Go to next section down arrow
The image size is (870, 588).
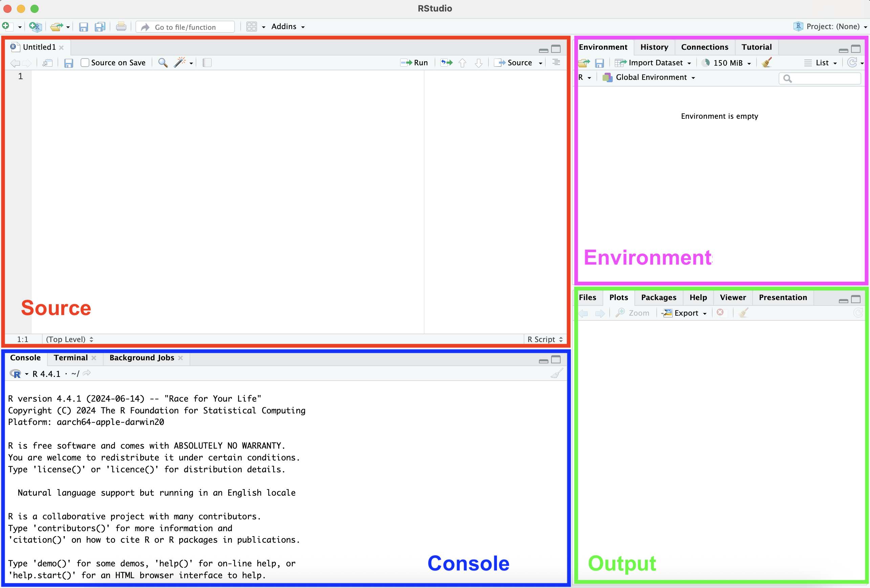(x=478, y=63)
